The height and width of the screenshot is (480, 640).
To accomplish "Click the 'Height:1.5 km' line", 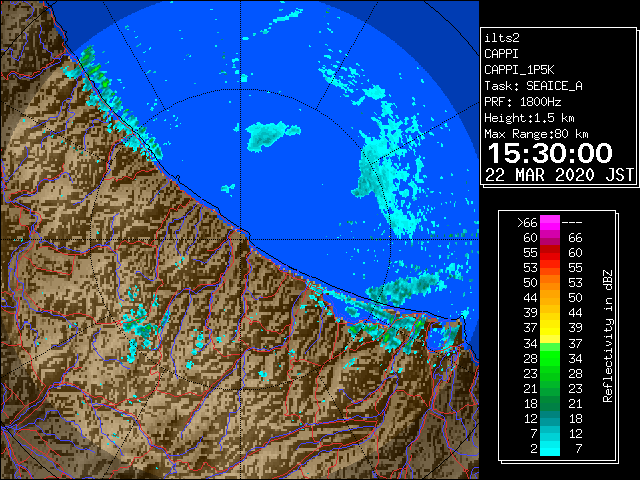I will 529,118.
